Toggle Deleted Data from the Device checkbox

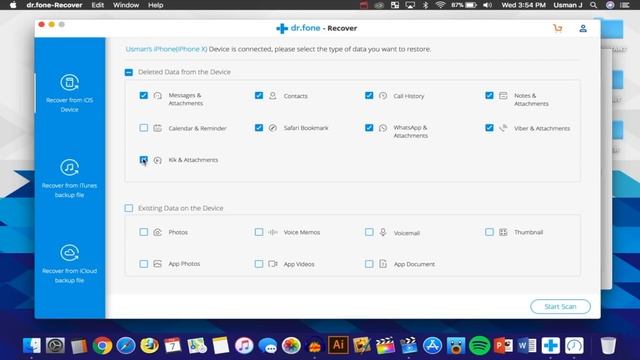pos(129,72)
